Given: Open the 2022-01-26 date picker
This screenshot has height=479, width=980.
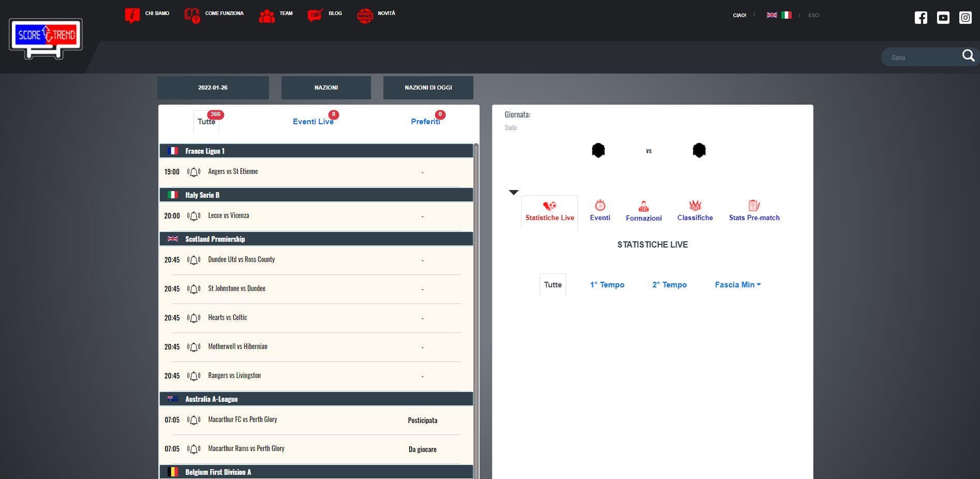Looking at the screenshot, I should 213,88.
